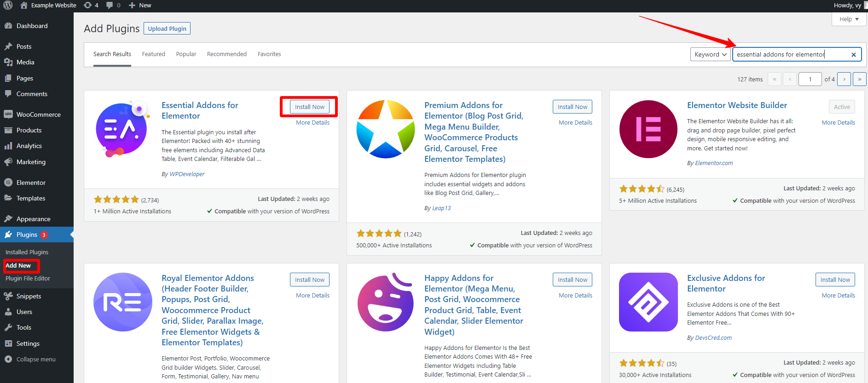
Task: Install Essential Addons for Elementor
Action: [310, 107]
